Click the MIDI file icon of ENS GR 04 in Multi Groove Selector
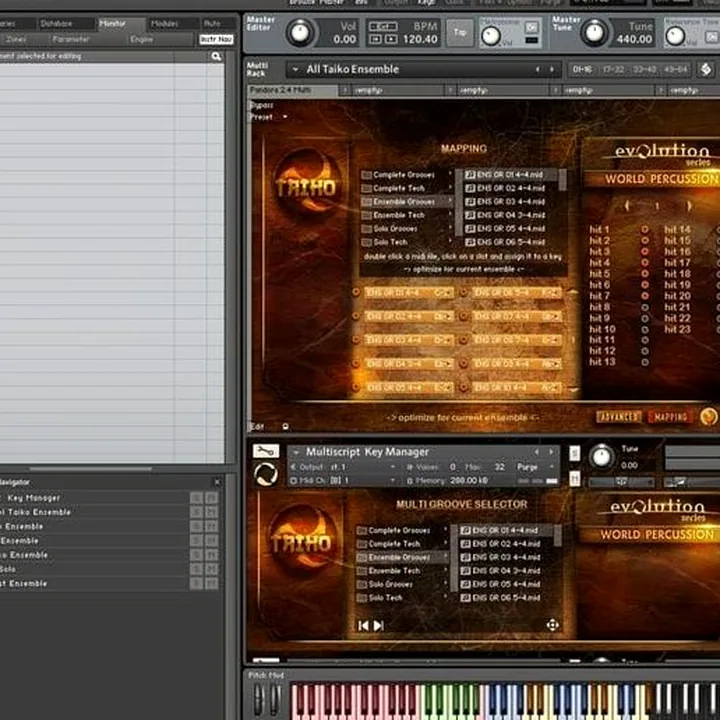Image resolution: width=720 pixels, height=720 pixels. (465, 571)
